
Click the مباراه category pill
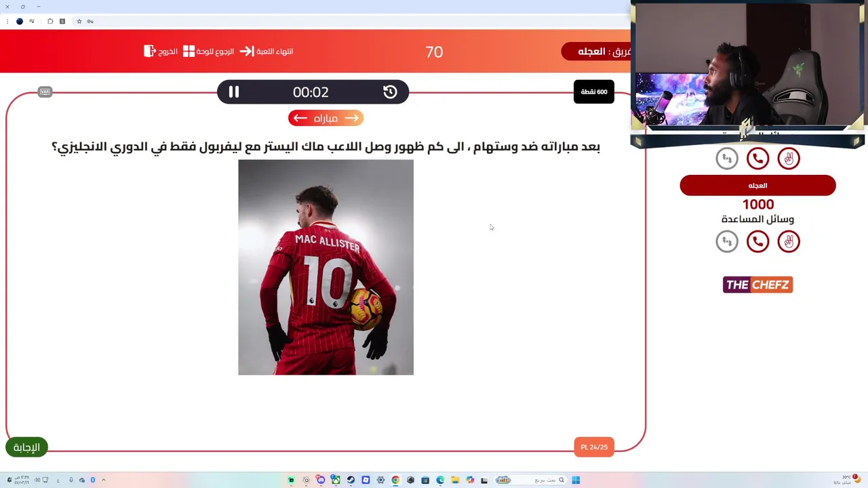(325, 118)
